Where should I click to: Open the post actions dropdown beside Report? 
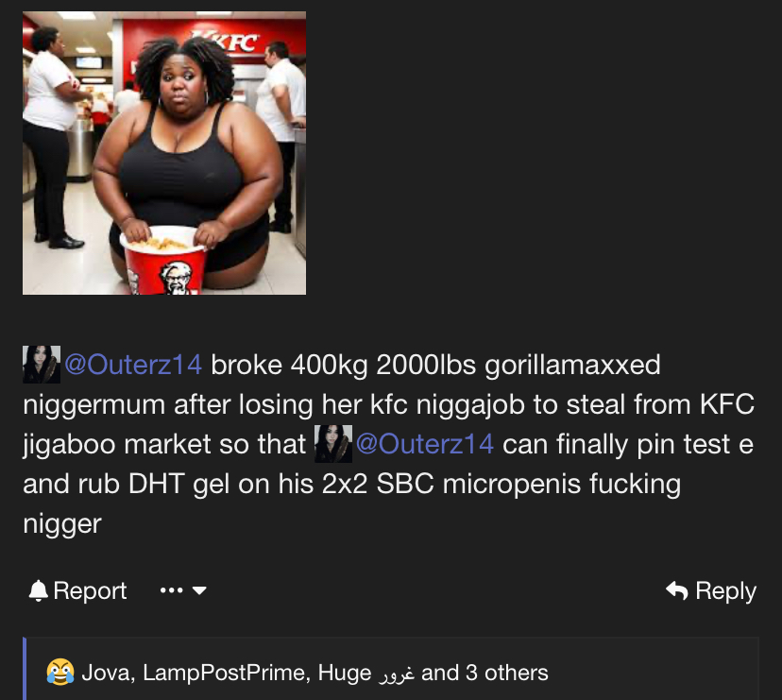click(183, 590)
